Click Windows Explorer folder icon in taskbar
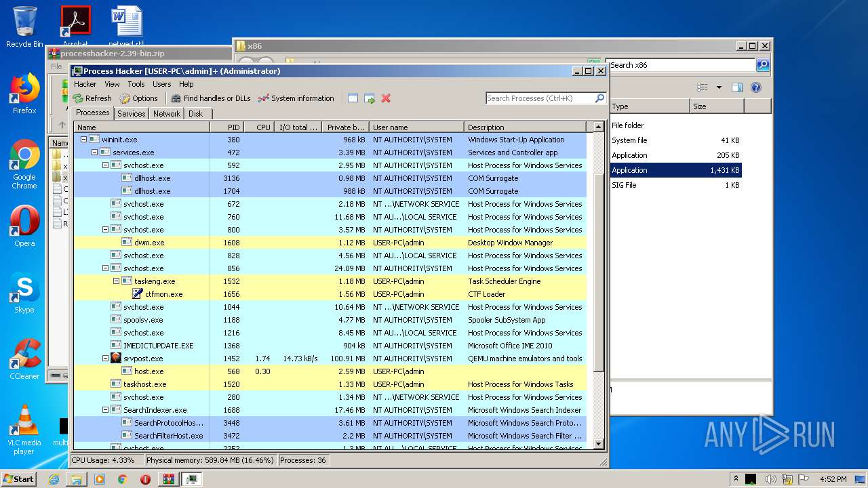This screenshot has height=488, width=868. 77,479
